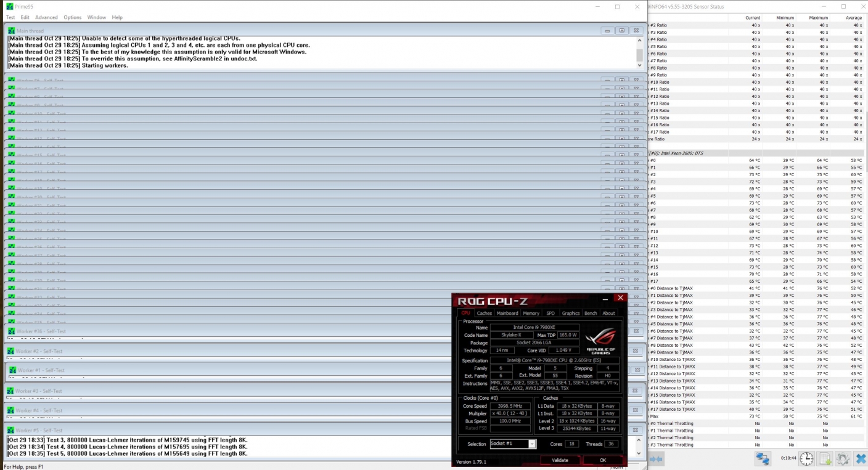Open the Socket #1 selection dropdown
868x470 pixels.
[x=513, y=444]
